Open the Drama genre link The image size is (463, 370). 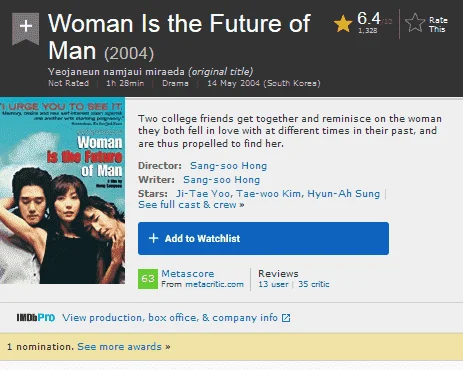(x=175, y=83)
